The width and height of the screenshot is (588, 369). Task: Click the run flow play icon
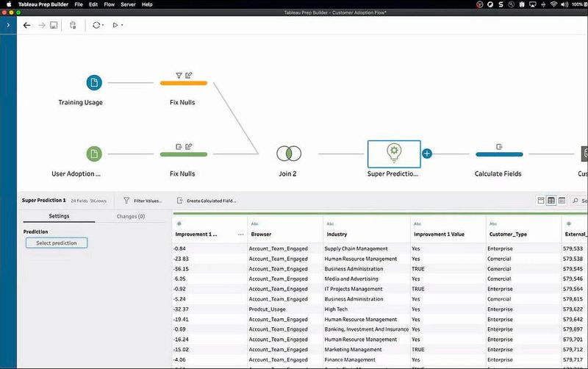[115, 25]
